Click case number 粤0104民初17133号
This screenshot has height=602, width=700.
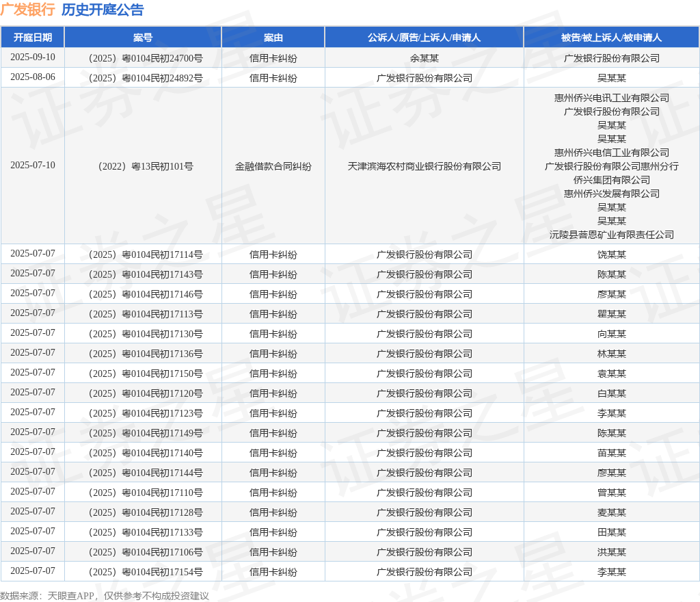146,532
